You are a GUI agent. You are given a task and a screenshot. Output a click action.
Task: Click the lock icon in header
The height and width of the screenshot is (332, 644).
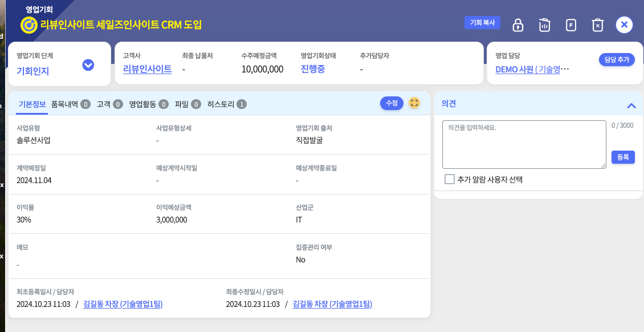(517, 25)
